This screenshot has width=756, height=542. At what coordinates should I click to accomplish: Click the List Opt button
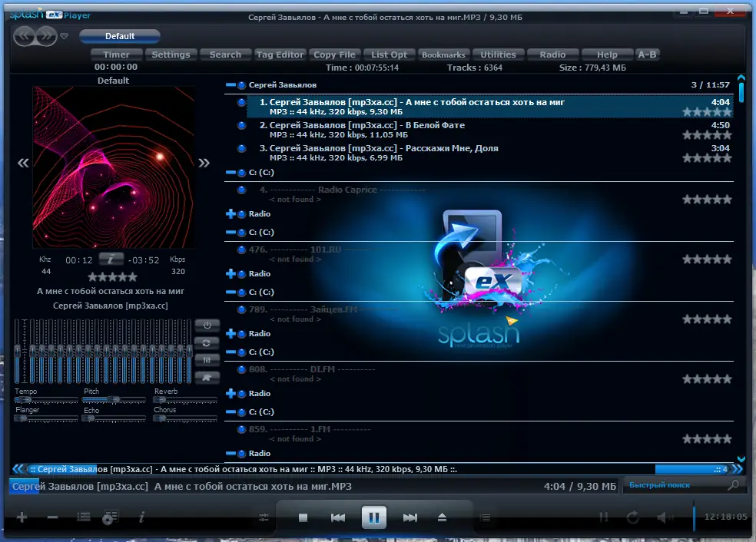(x=389, y=55)
